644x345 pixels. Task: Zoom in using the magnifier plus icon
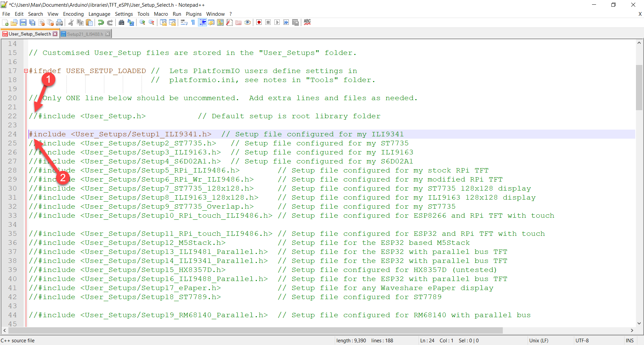click(x=142, y=22)
